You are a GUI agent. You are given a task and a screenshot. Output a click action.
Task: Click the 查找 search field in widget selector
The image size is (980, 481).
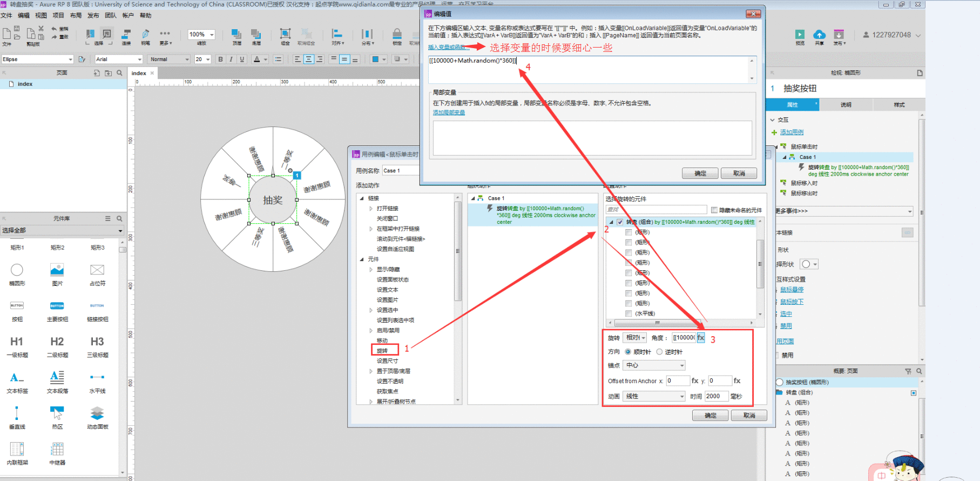click(x=656, y=210)
